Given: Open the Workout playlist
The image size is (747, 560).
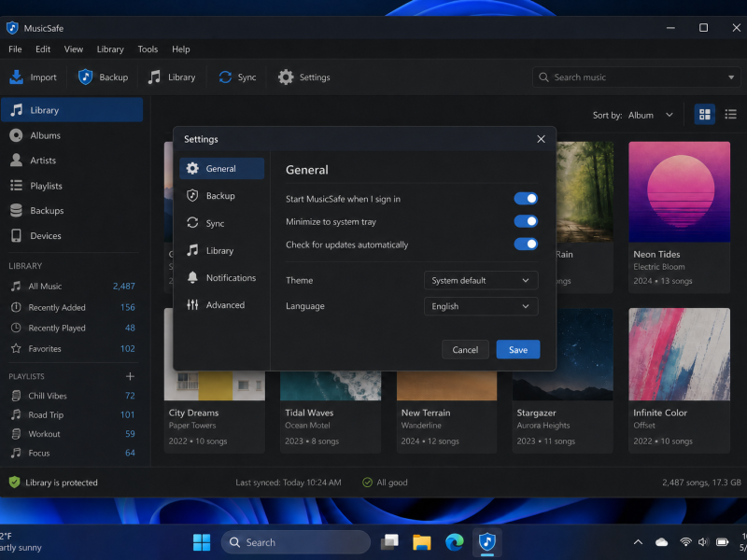Looking at the screenshot, I should [x=73, y=434].
